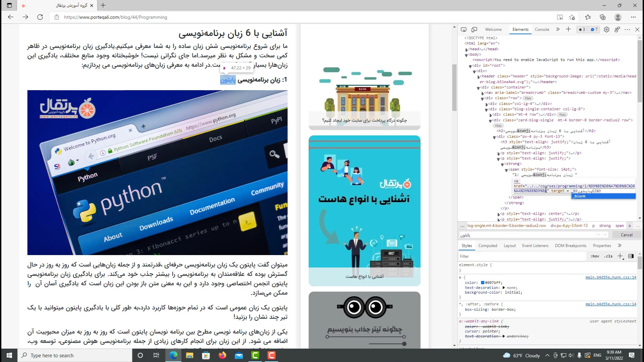Image resolution: width=644 pixels, height=362 pixels.
Task: Reload the current page
Action: 40,17
